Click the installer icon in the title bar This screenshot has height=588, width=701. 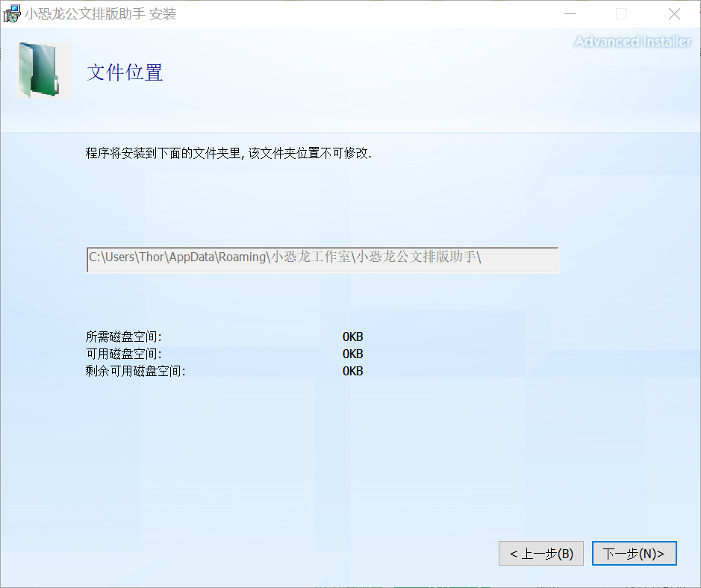(x=12, y=14)
